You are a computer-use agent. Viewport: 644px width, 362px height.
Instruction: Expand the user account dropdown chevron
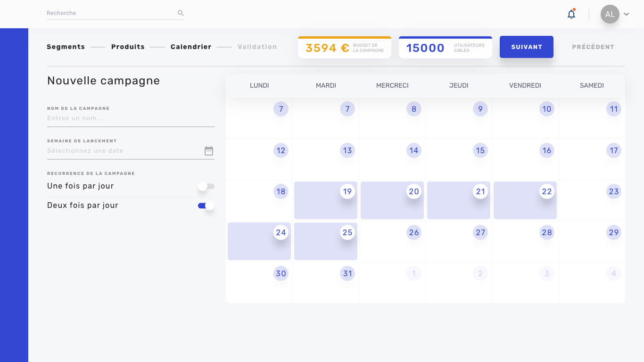click(627, 14)
